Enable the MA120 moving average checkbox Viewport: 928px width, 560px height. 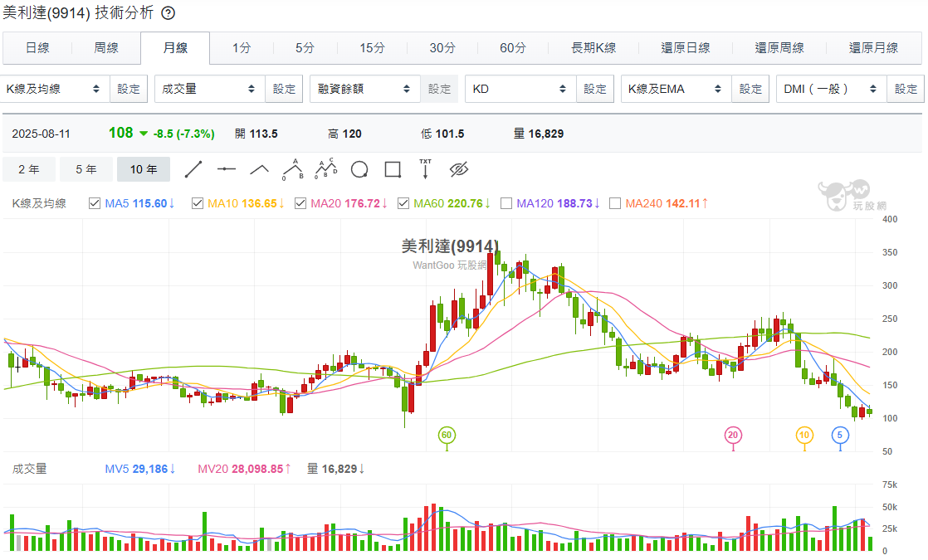[x=506, y=203]
